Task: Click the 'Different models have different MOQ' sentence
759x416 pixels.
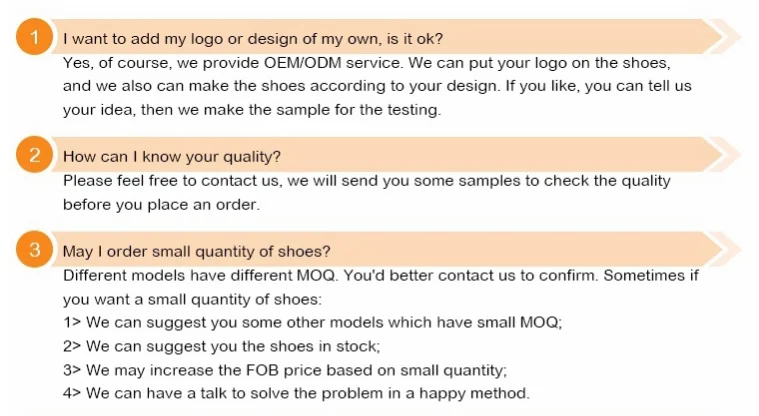Action: [x=201, y=275]
